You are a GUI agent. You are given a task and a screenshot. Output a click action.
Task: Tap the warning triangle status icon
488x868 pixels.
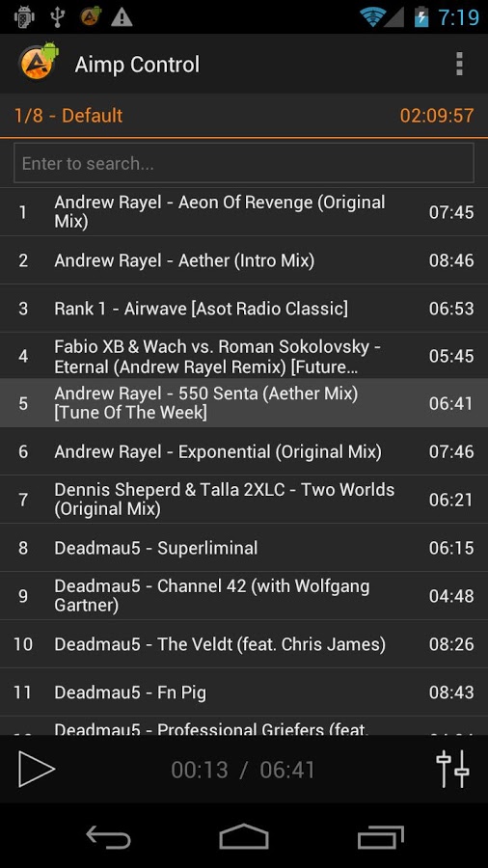coord(122,17)
